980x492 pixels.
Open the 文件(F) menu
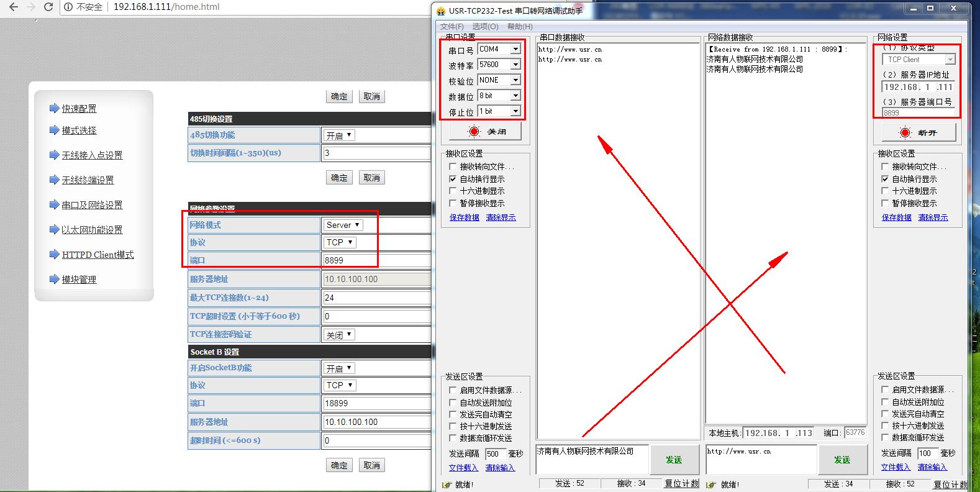tap(451, 27)
